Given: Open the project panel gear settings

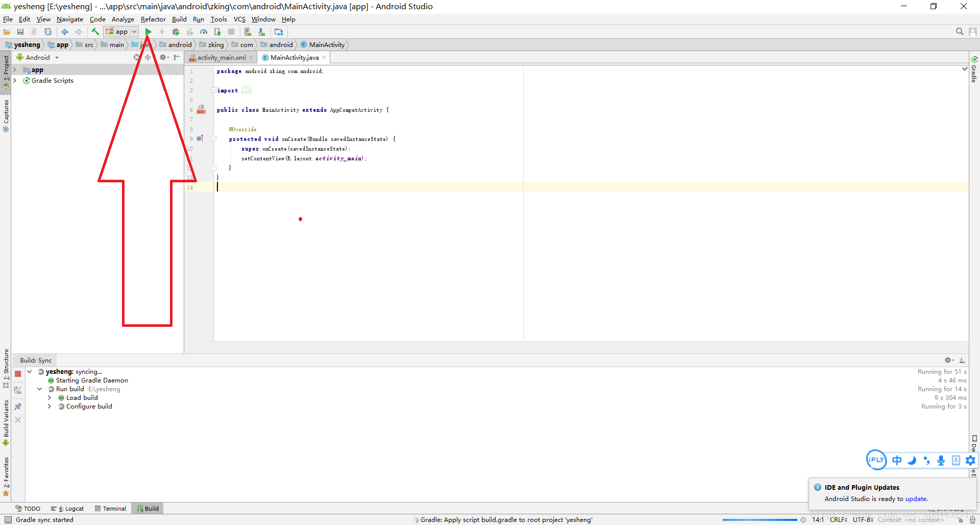Looking at the screenshot, I should point(163,58).
